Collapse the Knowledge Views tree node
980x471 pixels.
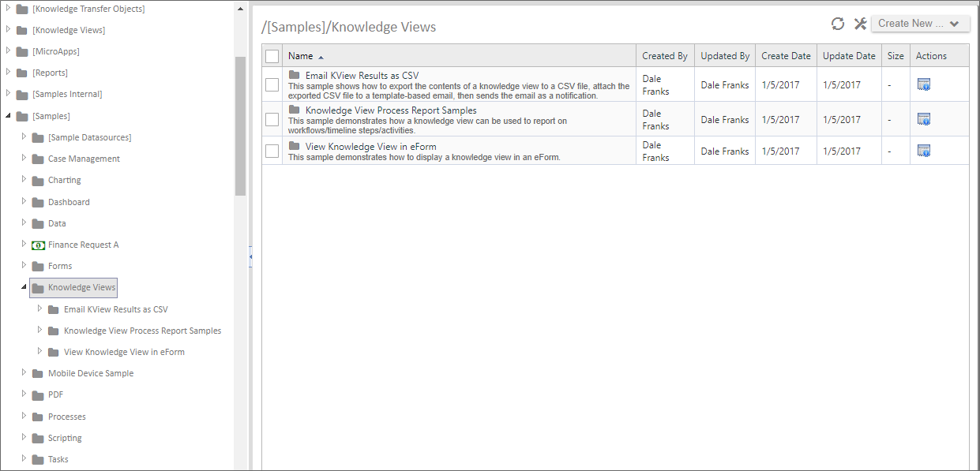coord(24,287)
